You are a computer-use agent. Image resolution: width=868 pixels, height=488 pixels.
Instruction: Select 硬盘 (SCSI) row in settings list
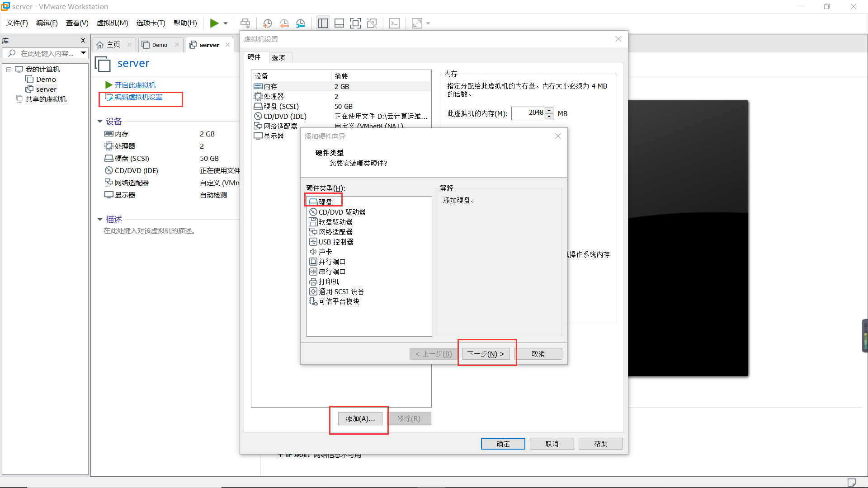pos(341,106)
